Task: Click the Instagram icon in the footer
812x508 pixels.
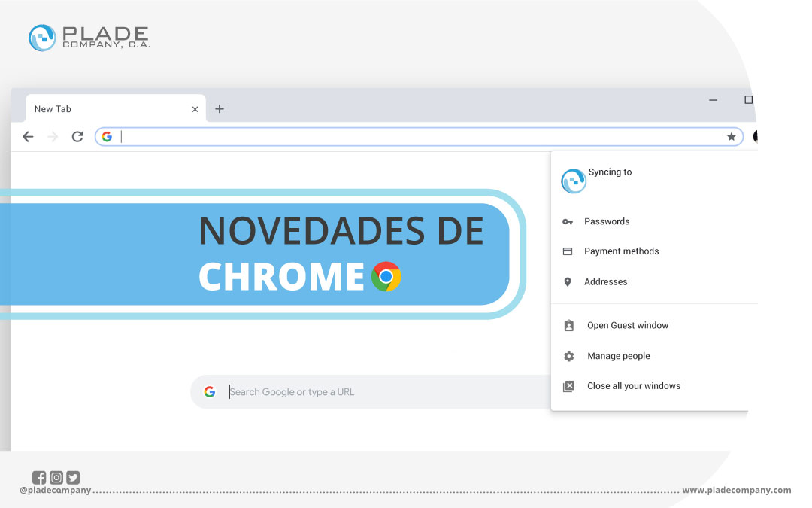Action: pyautogui.click(x=56, y=477)
